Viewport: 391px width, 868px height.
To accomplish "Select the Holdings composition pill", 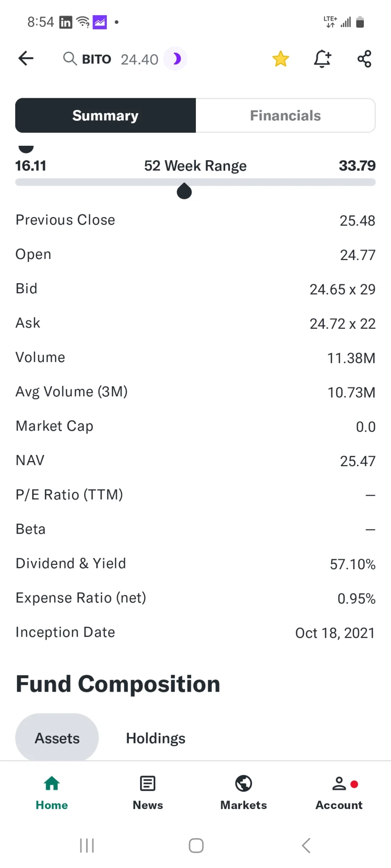I will (156, 738).
